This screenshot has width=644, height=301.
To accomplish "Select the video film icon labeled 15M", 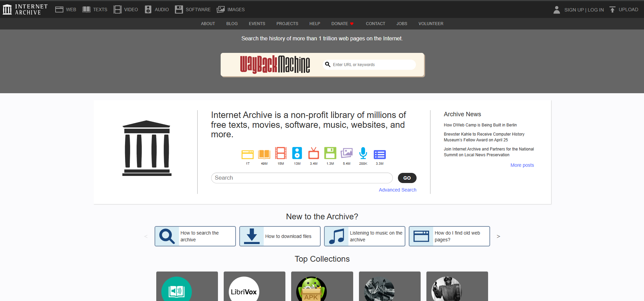I will click(x=281, y=153).
